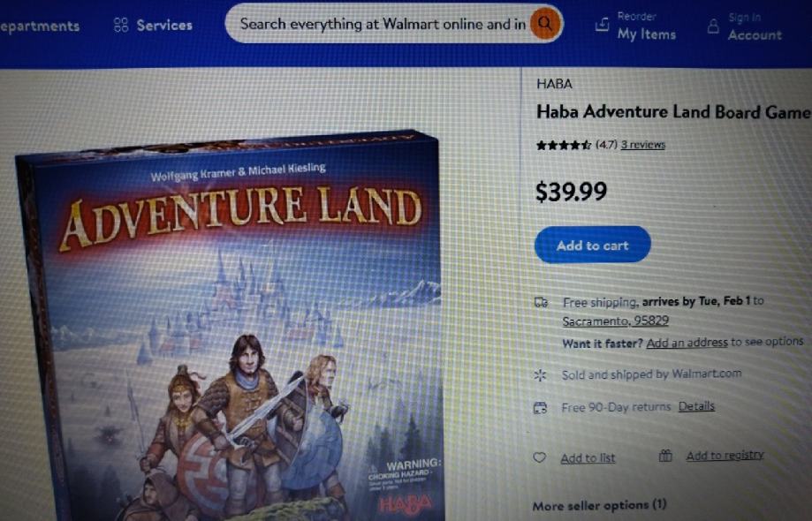The width and height of the screenshot is (812, 521).
Task: Open returns Details link
Action: point(696,406)
